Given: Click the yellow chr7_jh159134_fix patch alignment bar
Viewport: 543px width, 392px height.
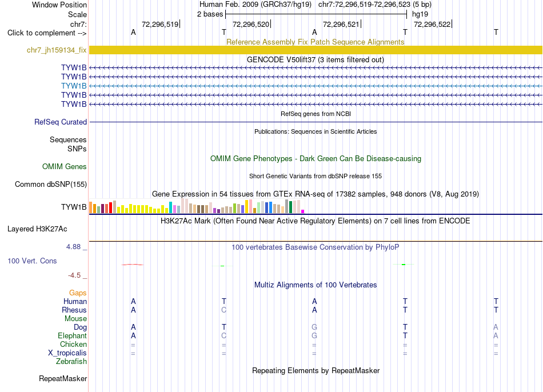Looking at the screenshot, I should (x=316, y=50).
